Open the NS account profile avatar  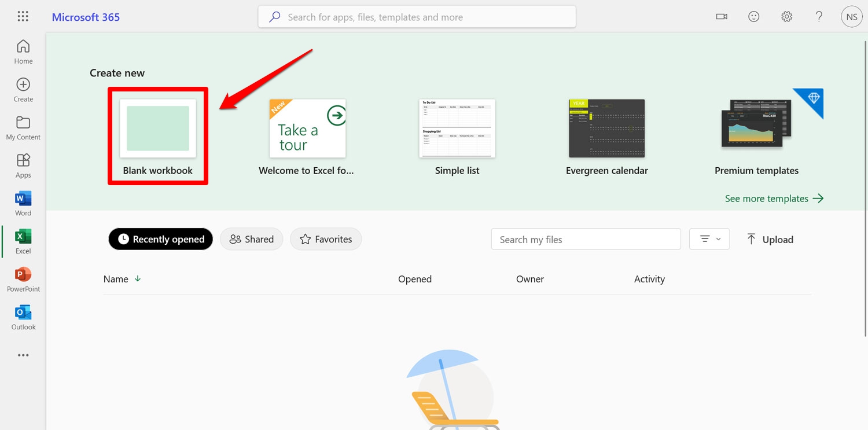pyautogui.click(x=852, y=17)
